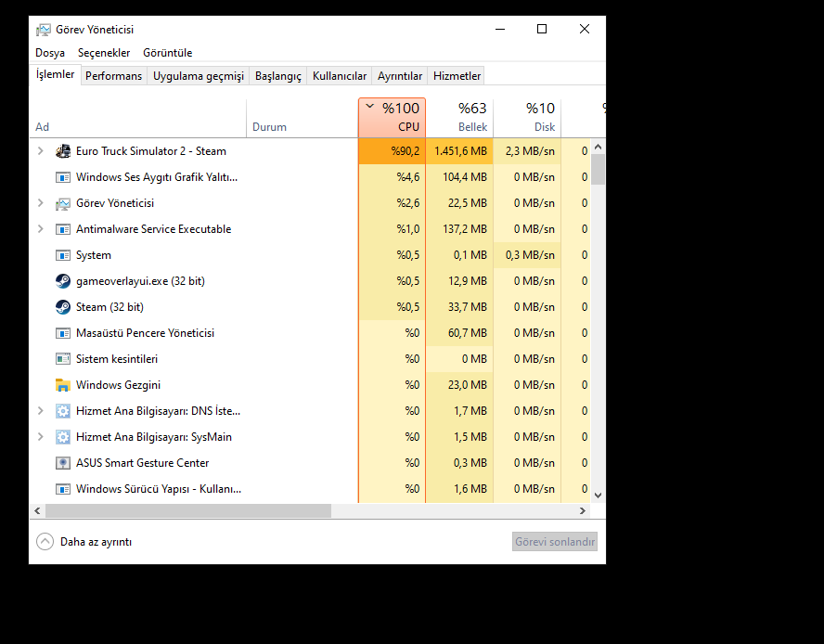Click the gameoverlayui.exe Steam icon
The width and height of the screenshot is (824, 644).
click(x=63, y=281)
